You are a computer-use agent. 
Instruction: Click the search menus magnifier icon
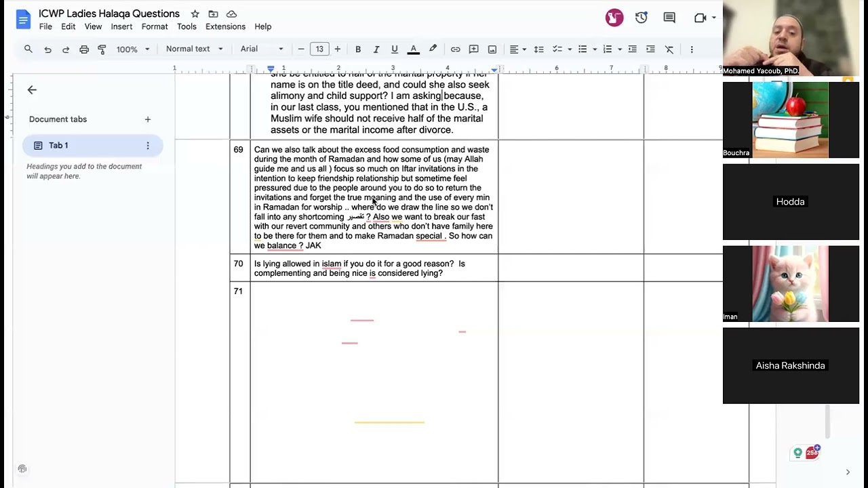[x=28, y=49]
